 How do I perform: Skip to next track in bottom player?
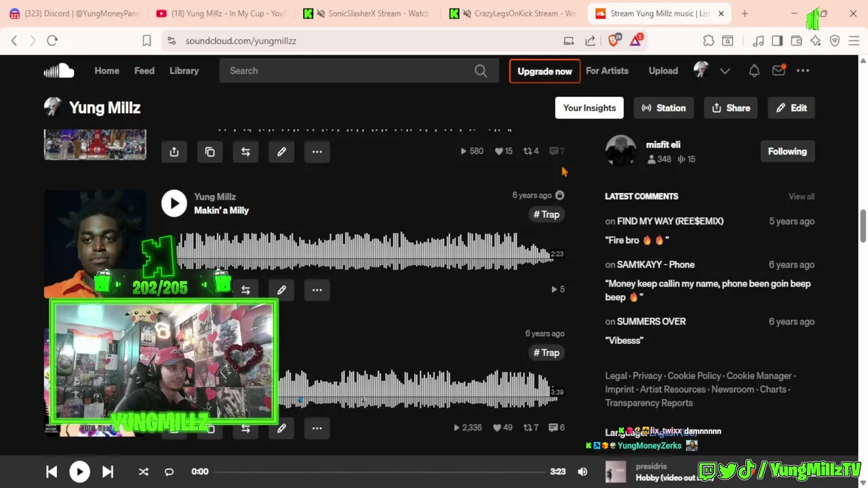click(x=108, y=472)
